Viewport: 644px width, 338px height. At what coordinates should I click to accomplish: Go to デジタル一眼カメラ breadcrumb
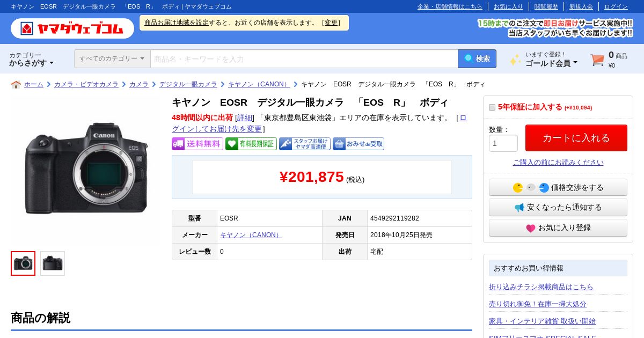click(188, 84)
